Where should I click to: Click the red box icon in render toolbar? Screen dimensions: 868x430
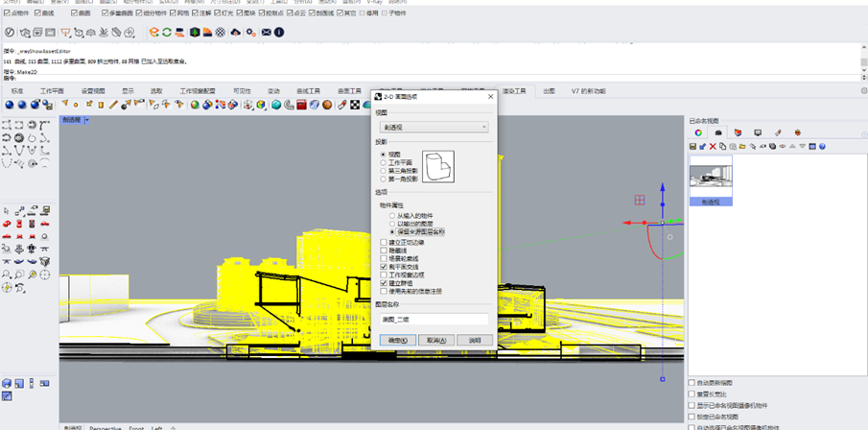302,105
